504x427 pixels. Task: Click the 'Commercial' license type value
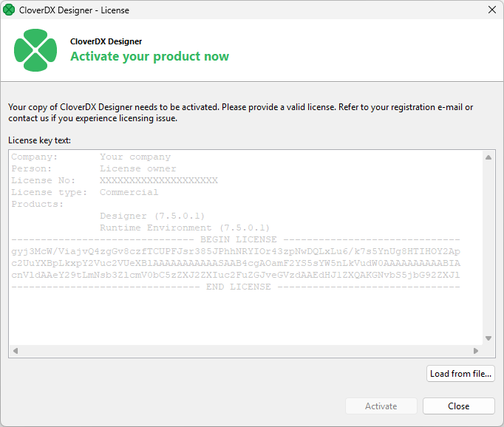(x=129, y=192)
